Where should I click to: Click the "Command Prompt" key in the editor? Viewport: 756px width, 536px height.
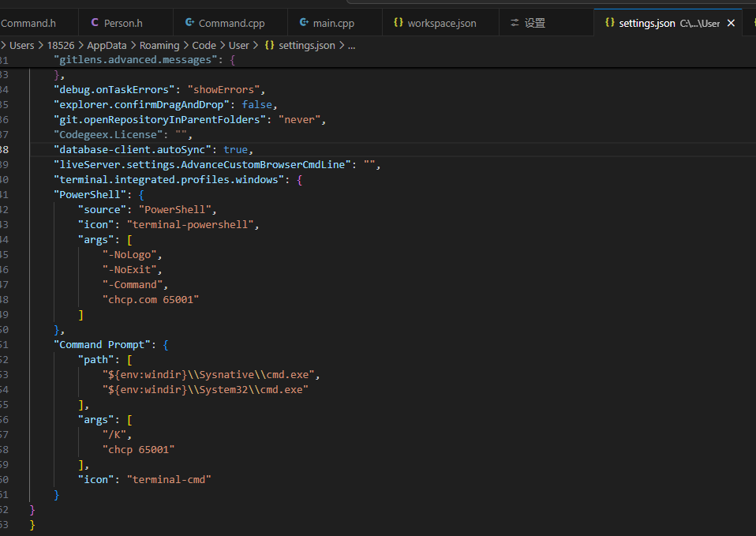[x=100, y=344]
